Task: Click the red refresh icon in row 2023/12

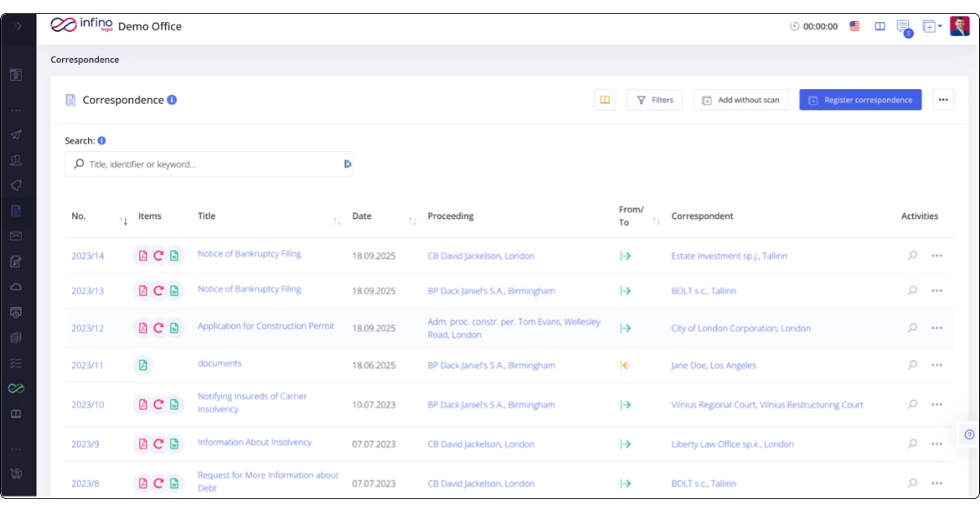Action: pyautogui.click(x=158, y=328)
